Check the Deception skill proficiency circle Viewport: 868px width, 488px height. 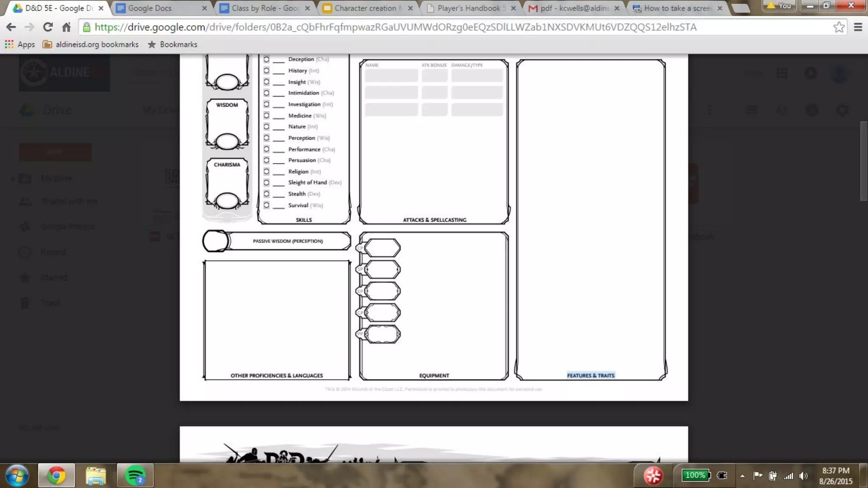click(x=267, y=59)
